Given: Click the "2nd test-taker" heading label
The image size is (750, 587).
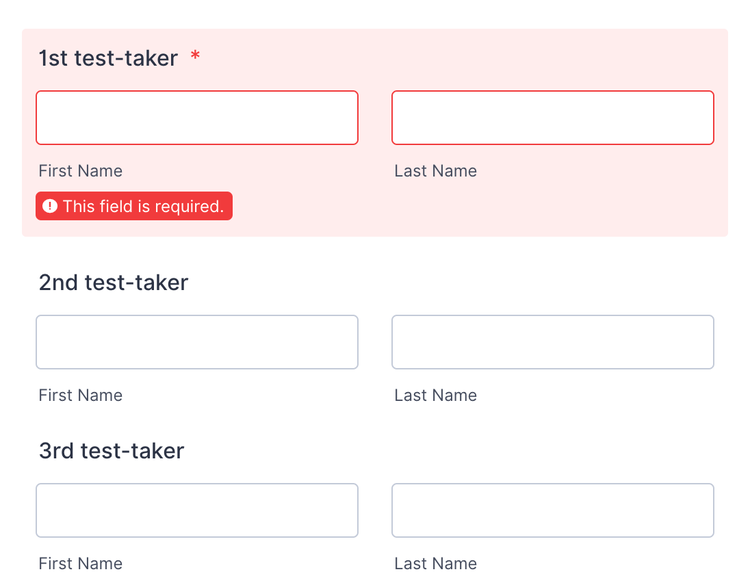Looking at the screenshot, I should point(113,283).
